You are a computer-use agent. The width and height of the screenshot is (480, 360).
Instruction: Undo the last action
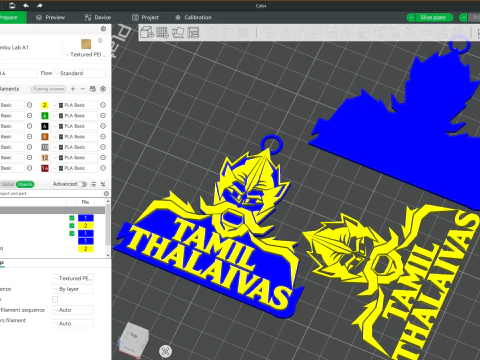pyautogui.click(x=26, y=6)
